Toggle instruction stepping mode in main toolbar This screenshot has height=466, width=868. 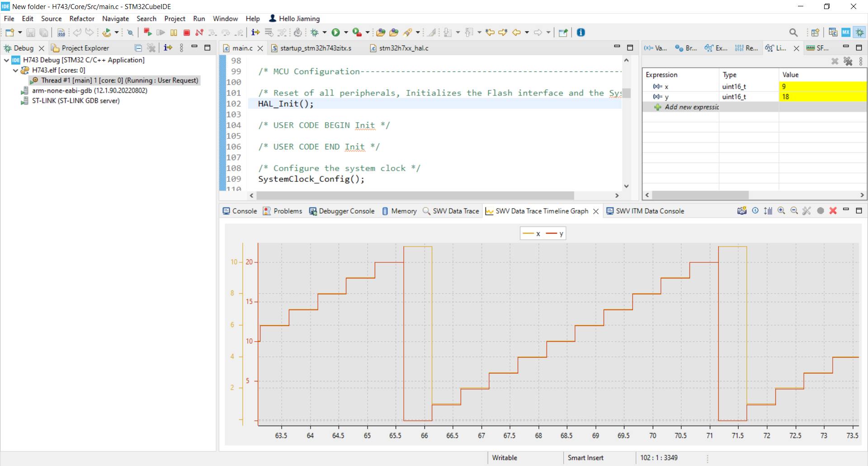point(255,33)
